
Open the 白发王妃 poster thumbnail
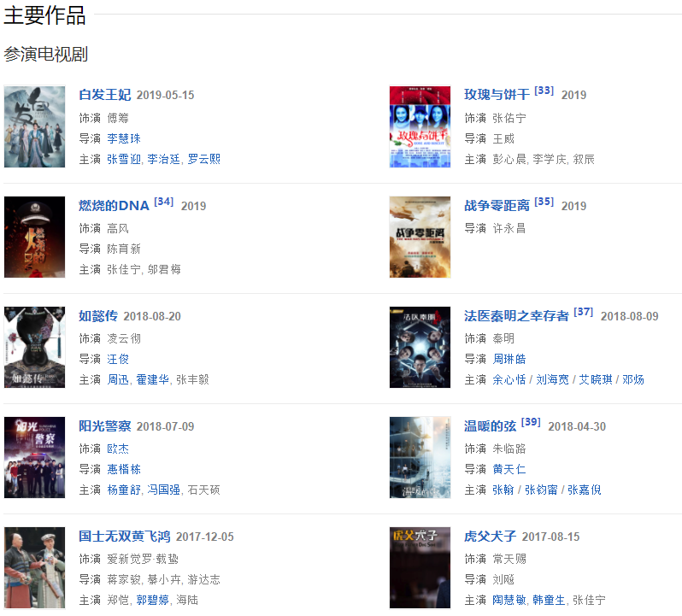pyautogui.click(x=35, y=126)
